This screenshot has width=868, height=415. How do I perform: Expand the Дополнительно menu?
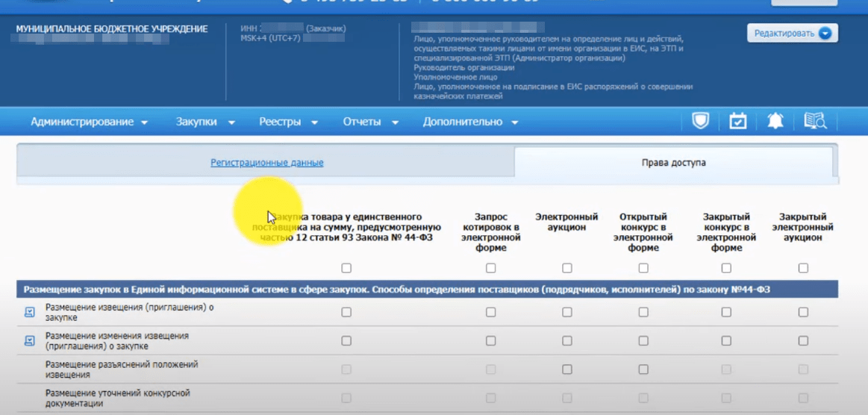470,122
